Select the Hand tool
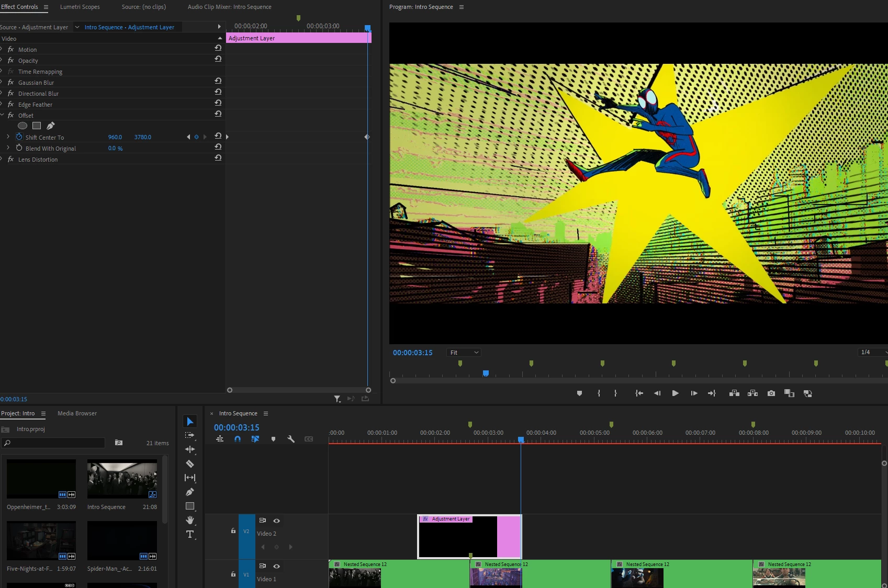Viewport: 888px width, 588px height. click(x=190, y=520)
